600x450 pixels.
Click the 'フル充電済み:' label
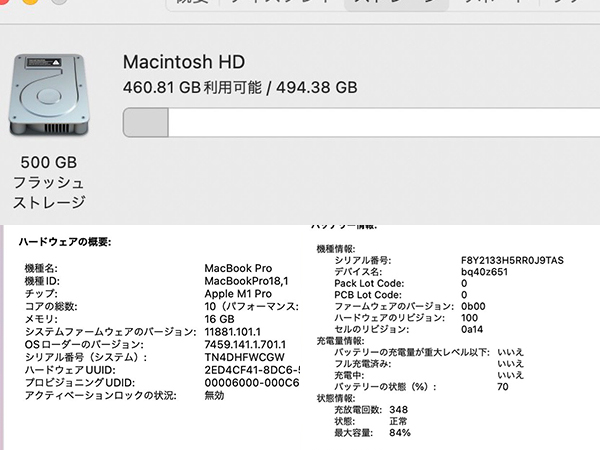coord(362,364)
